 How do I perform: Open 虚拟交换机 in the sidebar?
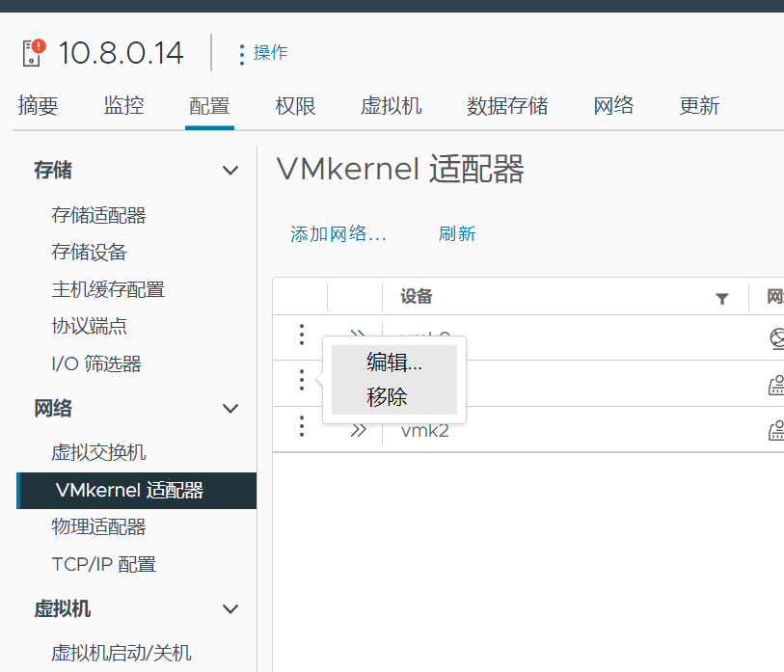click(x=98, y=452)
